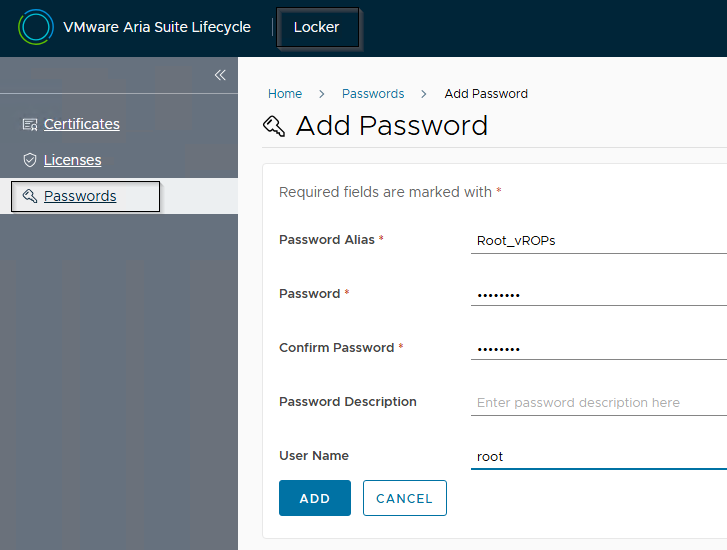727x550 pixels.
Task: Click the chevron after Passwords breadcrumb
Action: tap(424, 94)
